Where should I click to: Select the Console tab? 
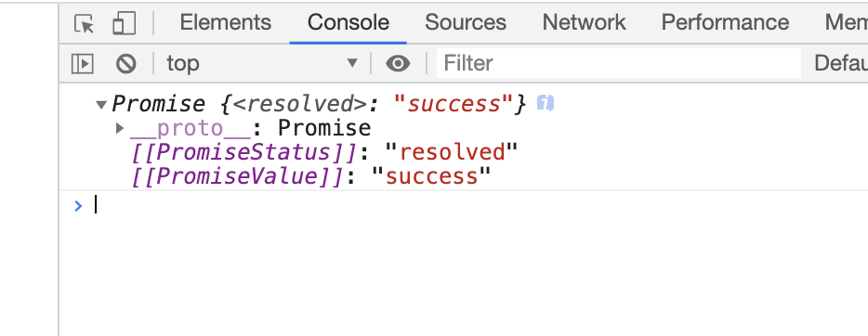pyautogui.click(x=349, y=22)
